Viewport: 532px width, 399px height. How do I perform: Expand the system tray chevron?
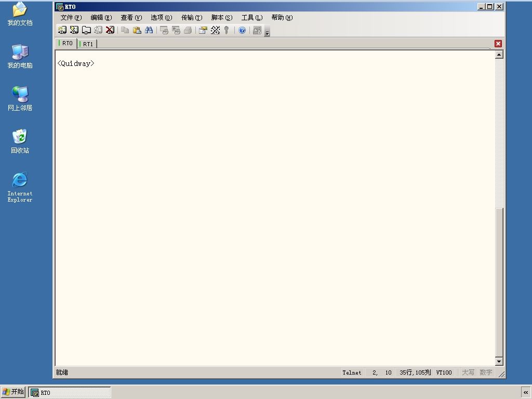(526, 393)
